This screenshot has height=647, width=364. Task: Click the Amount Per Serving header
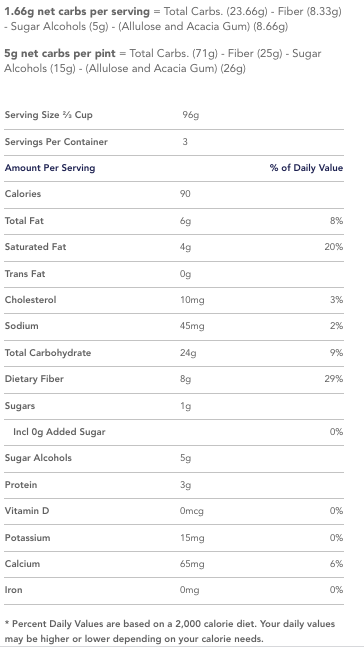(50, 168)
